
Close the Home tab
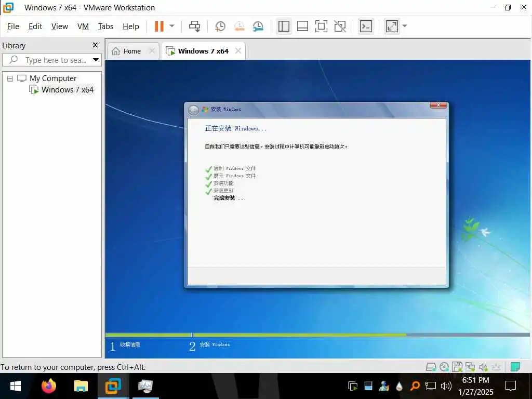[152, 51]
